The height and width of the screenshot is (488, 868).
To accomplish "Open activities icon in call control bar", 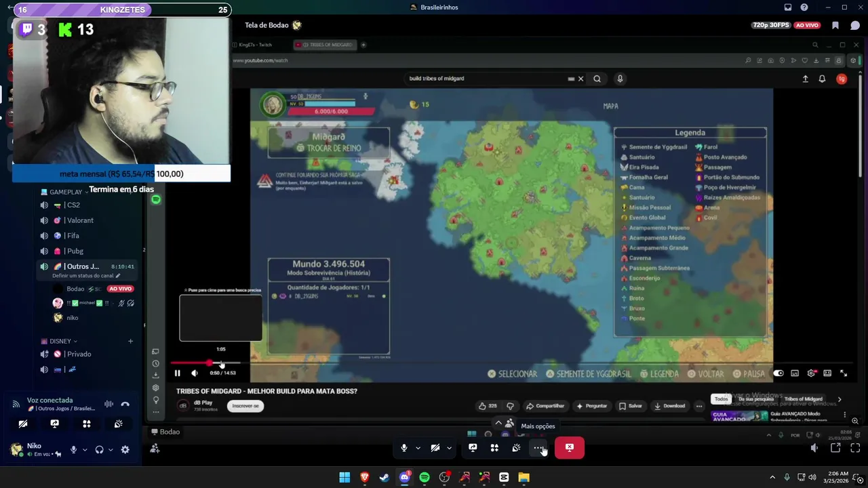I will pyautogui.click(x=494, y=447).
